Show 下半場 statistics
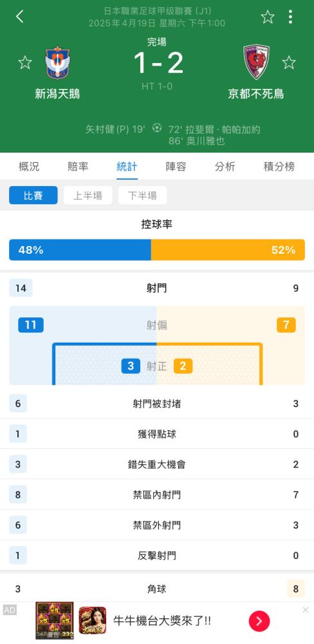The image size is (314, 644). click(x=142, y=196)
